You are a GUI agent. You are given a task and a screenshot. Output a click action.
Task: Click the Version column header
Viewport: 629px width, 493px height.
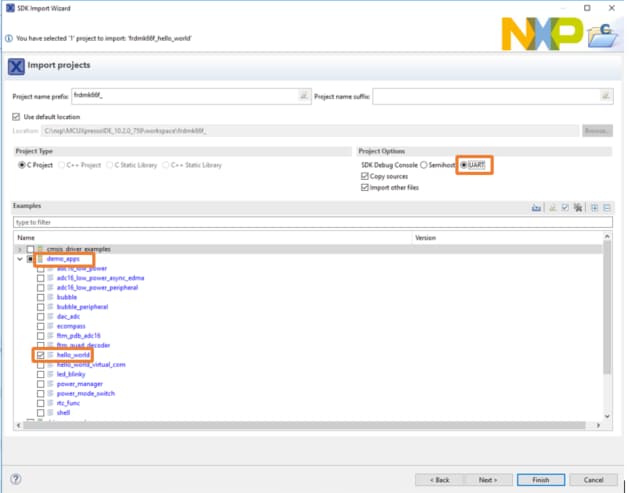point(426,238)
